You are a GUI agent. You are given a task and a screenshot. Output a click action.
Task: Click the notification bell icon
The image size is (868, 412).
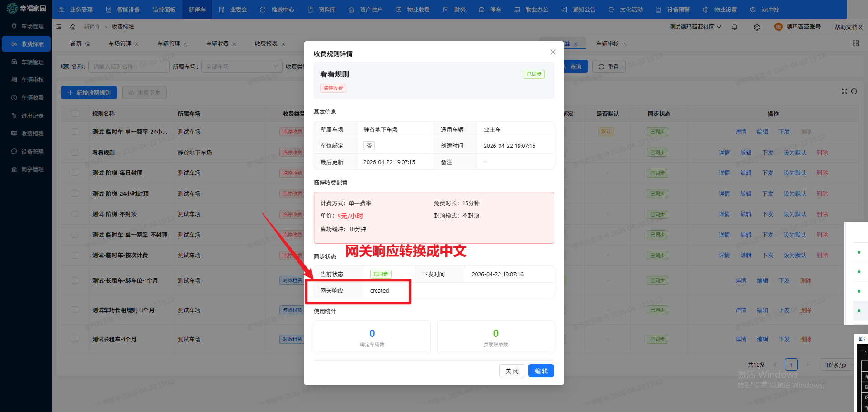(x=735, y=27)
